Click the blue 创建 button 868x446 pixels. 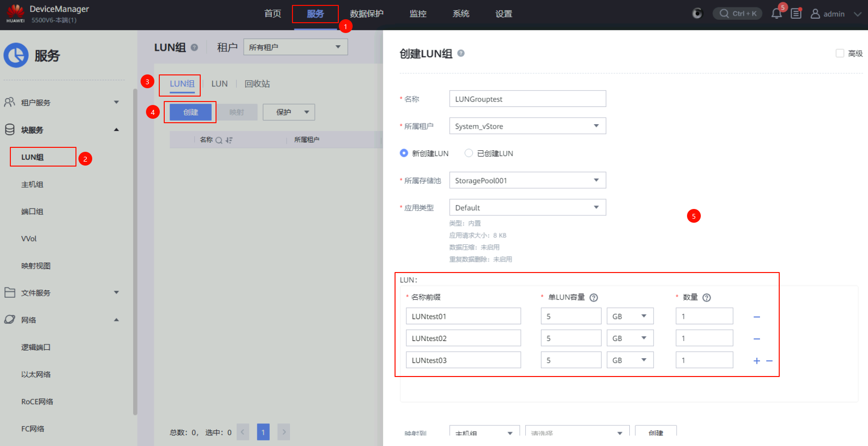point(190,112)
